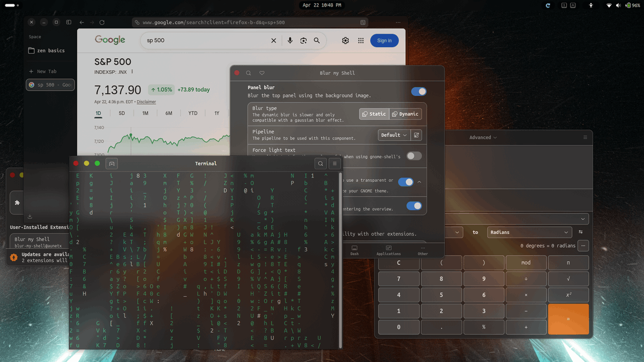Open the Wi-Fi indicator in top bar
The image size is (644, 362).
tap(609, 5)
